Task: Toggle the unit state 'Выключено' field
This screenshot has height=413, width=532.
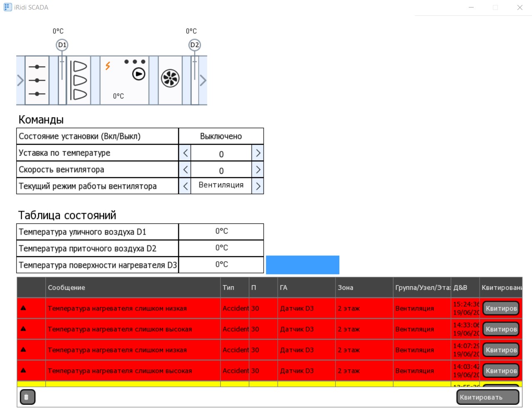Action: click(x=221, y=136)
